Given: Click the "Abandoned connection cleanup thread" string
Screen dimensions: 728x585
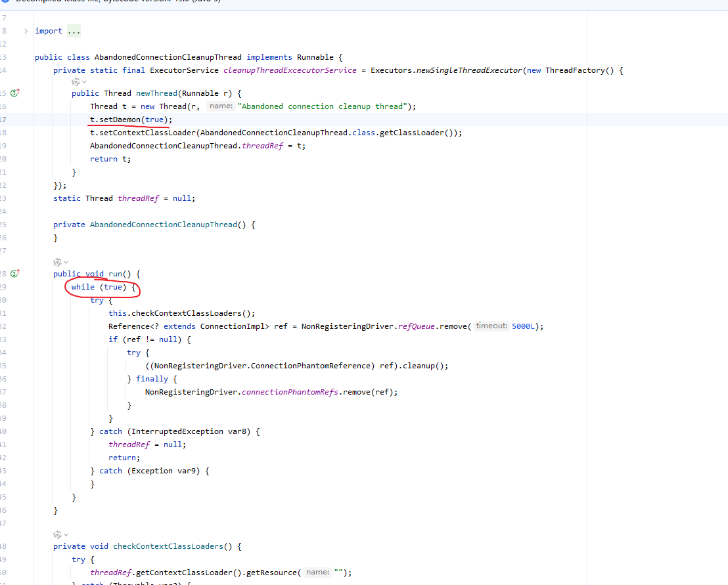Looking at the screenshot, I should tap(322, 107).
